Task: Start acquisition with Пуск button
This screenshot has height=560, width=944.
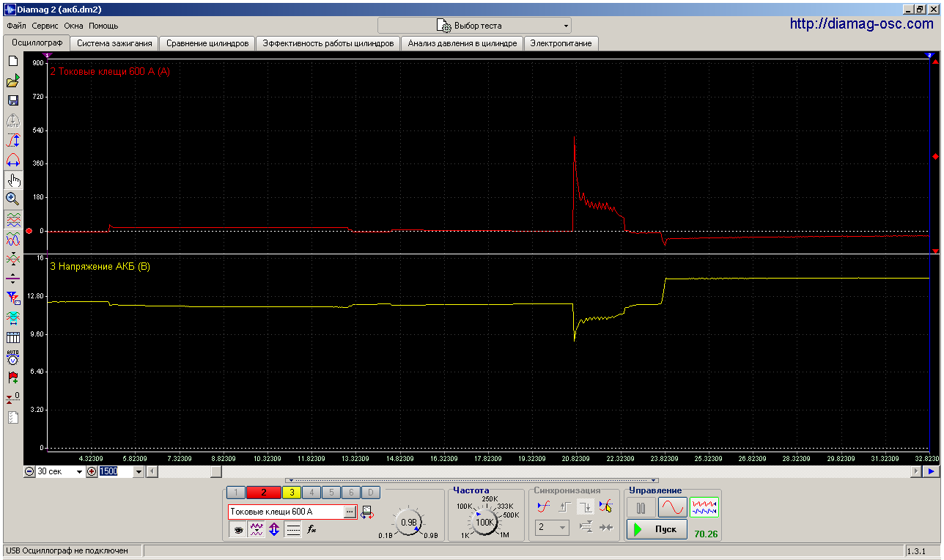Action: click(657, 529)
